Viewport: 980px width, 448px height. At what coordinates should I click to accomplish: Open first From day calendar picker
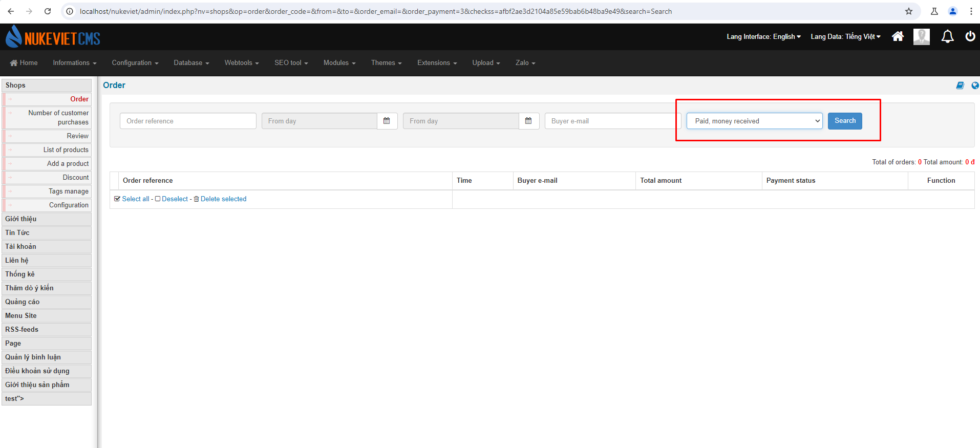pyautogui.click(x=387, y=121)
